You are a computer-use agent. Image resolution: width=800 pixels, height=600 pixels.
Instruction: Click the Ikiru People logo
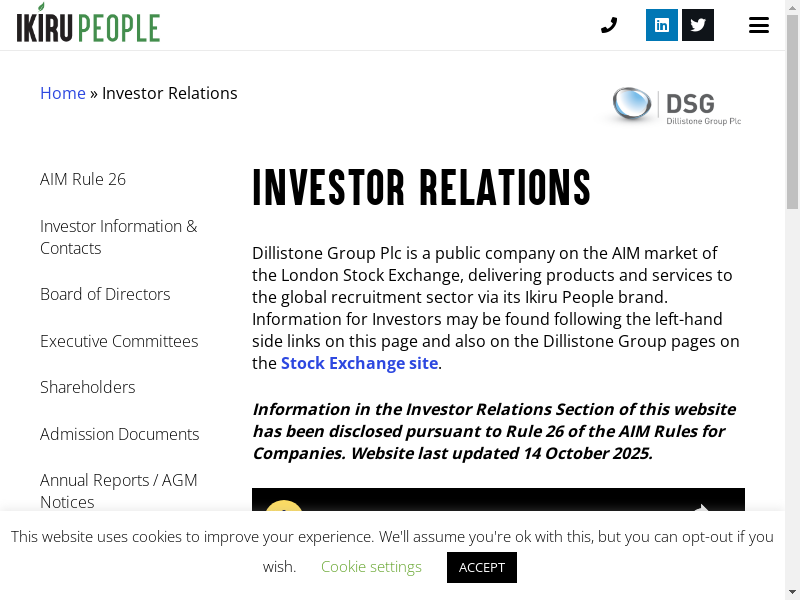(88, 24)
